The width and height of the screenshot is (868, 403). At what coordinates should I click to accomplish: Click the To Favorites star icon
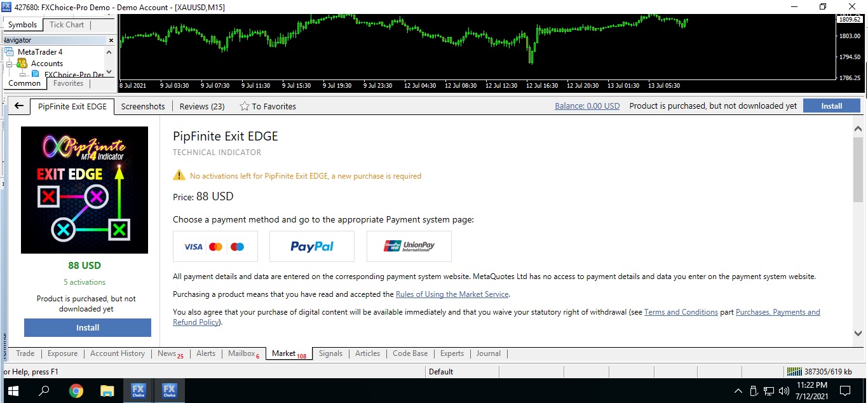(244, 106)
